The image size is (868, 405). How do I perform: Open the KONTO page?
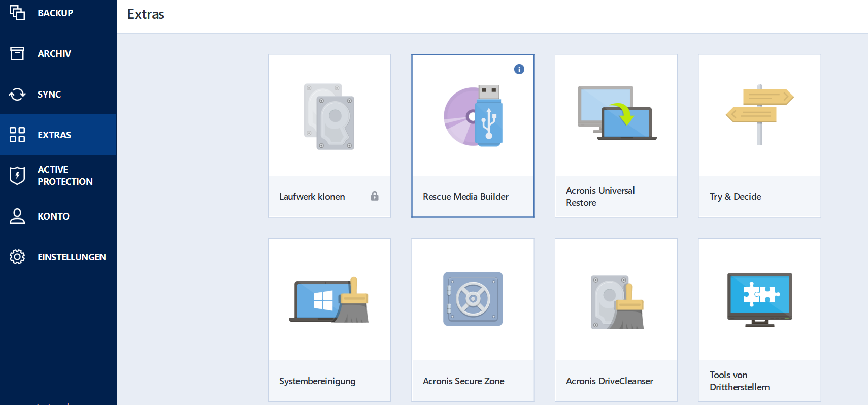click(53, 216)
